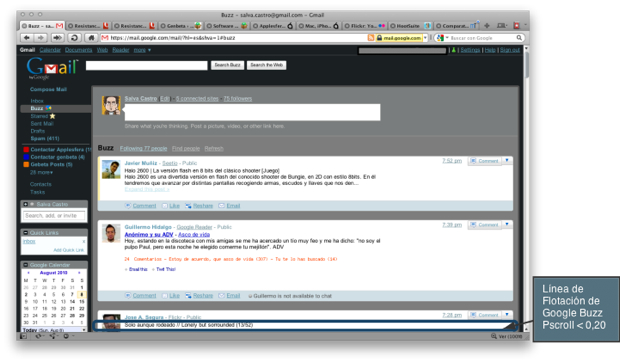The height and width of the screenshot is (363, 620).
Task: Focus the Buzz post text box
Action: [252, 112]
